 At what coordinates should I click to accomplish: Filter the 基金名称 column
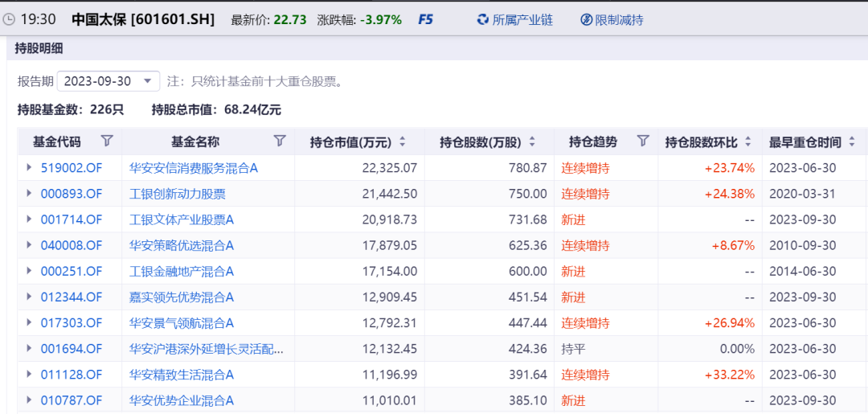[x=280, y=141]
